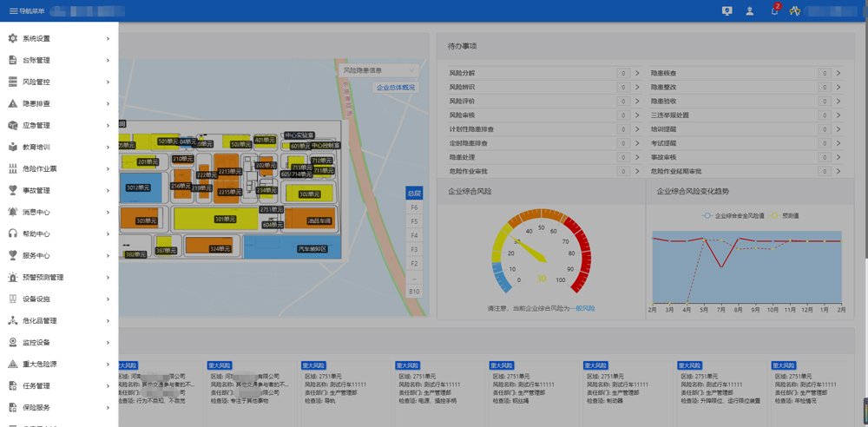Screen dimensions: 868x427
Task: Click the 监控设备 camera icon
Action: (x=13, y=343)
